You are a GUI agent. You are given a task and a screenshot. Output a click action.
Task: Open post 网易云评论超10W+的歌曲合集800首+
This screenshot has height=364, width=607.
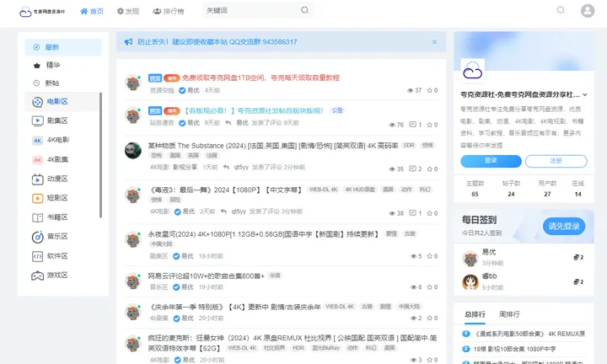(x=206, y=276)
